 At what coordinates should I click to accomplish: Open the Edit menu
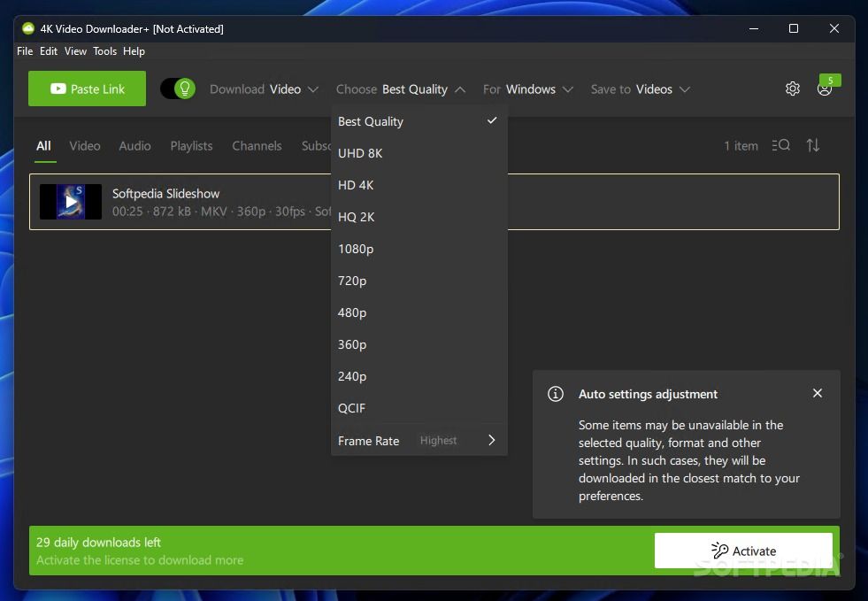coord(49,51)
